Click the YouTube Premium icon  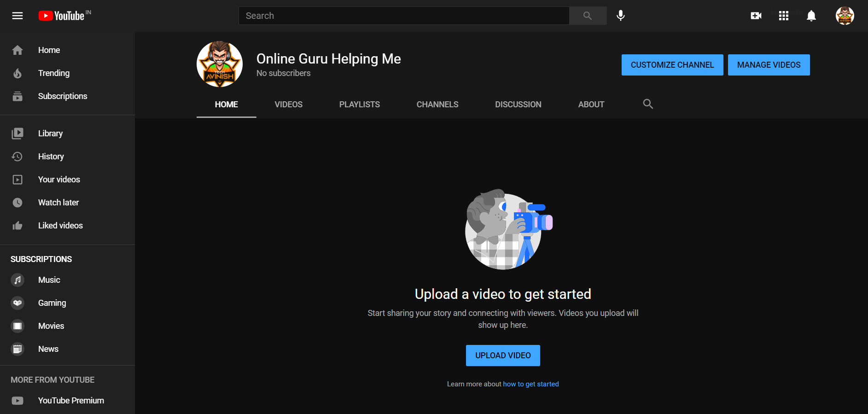pyautogui.click(x=17, y=401)
